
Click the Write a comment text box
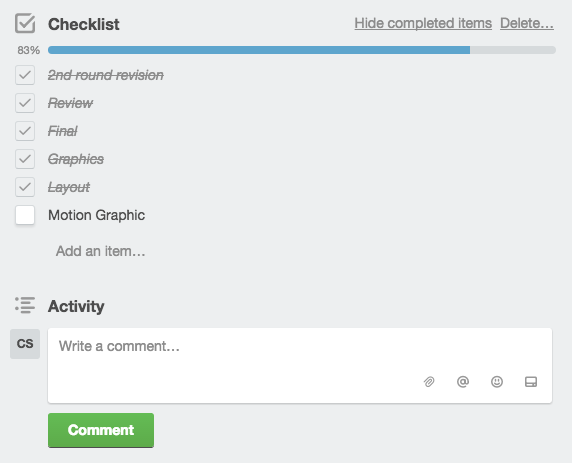(x=300, y=366)
